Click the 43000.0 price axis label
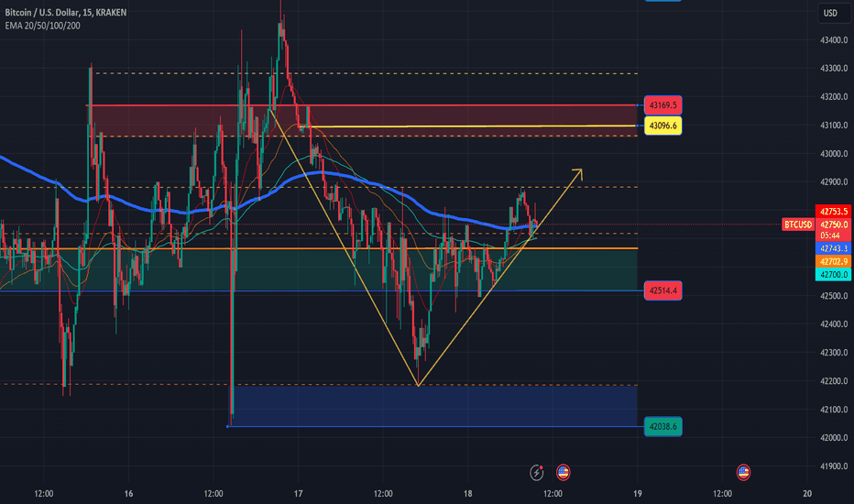The width and height of the screenshot is (854, 504). (x=834, y=154)
